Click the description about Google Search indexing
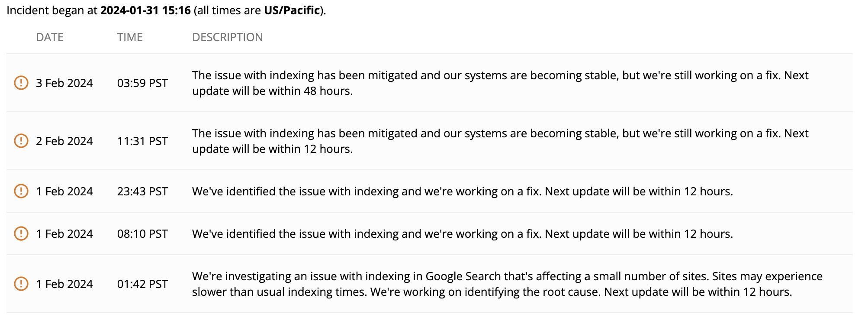This screenshot has width=868, height=324. 507,284
